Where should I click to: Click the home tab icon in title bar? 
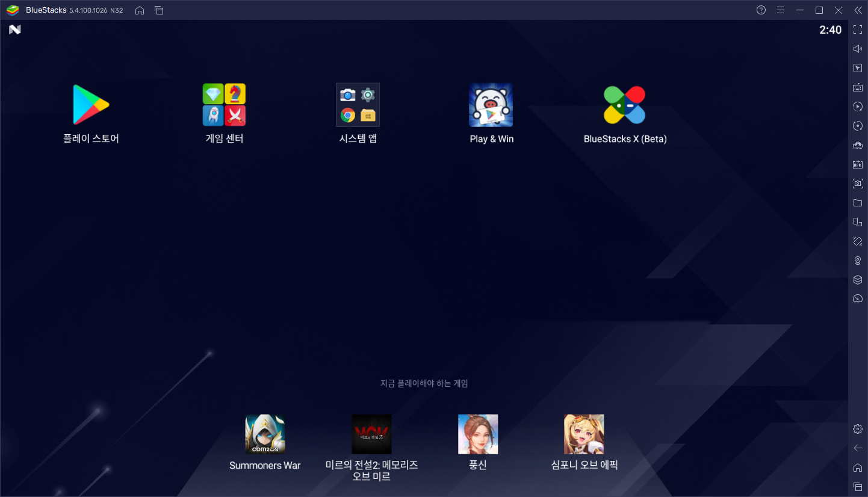click(140, 10)
